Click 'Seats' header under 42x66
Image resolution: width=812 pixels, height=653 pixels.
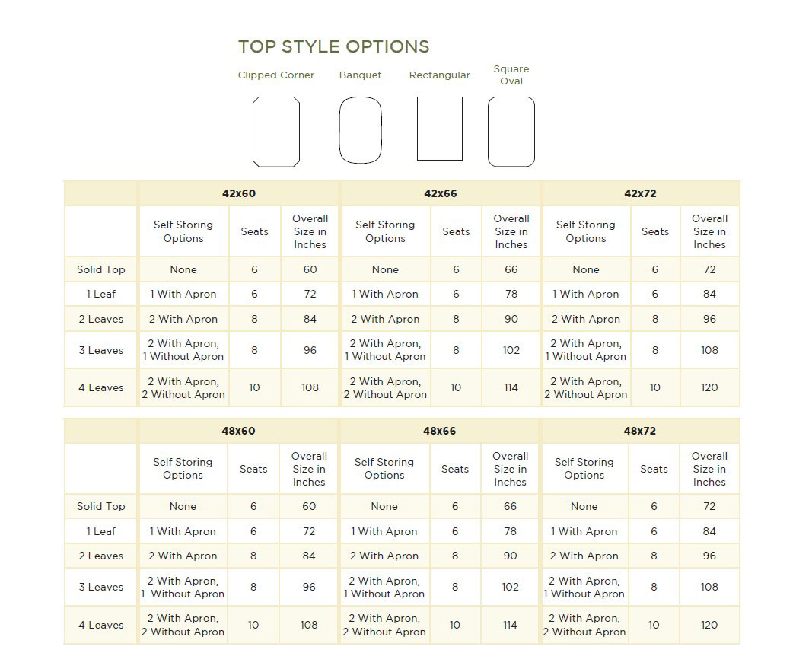pos(456,232)
